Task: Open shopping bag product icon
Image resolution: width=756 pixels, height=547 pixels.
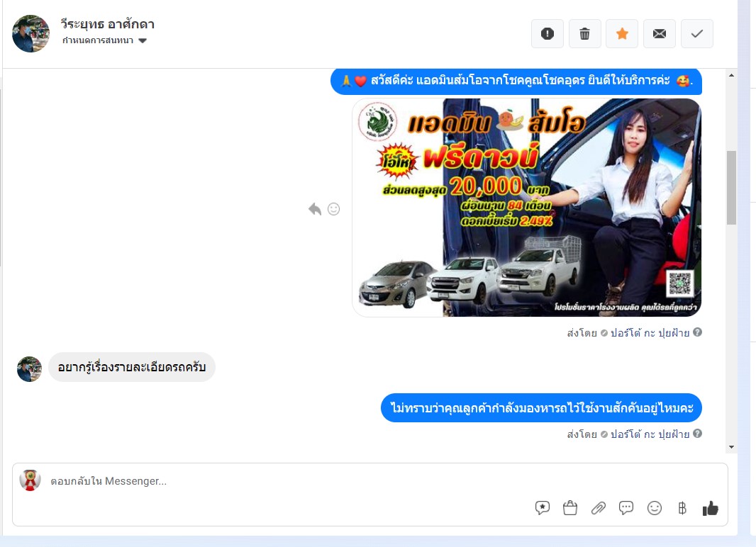Action: (x=570, y=508)
